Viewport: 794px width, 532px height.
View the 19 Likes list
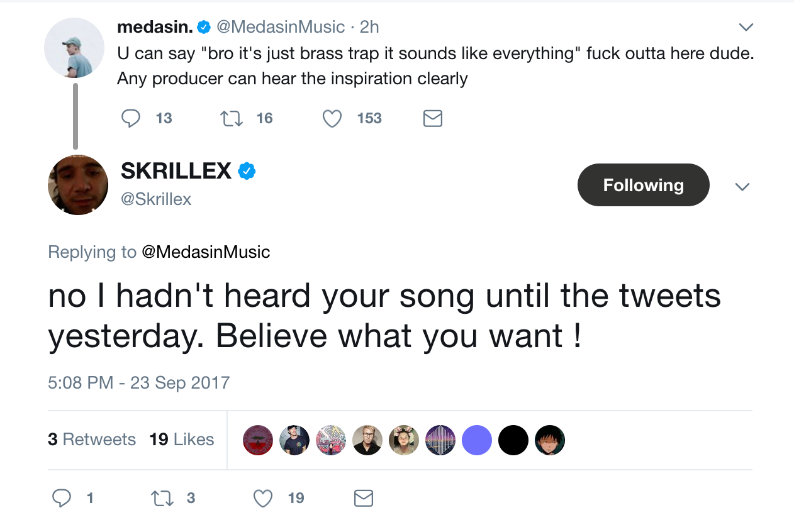tap(182, 439)
